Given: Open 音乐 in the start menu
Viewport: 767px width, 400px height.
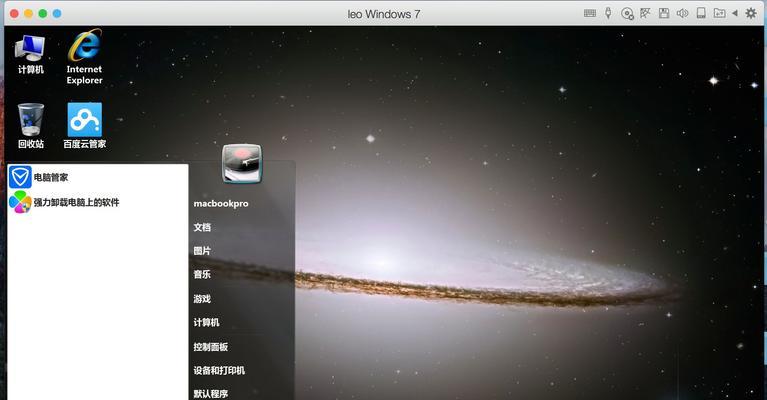Looking at the screenshot, I should pos(202,274).
